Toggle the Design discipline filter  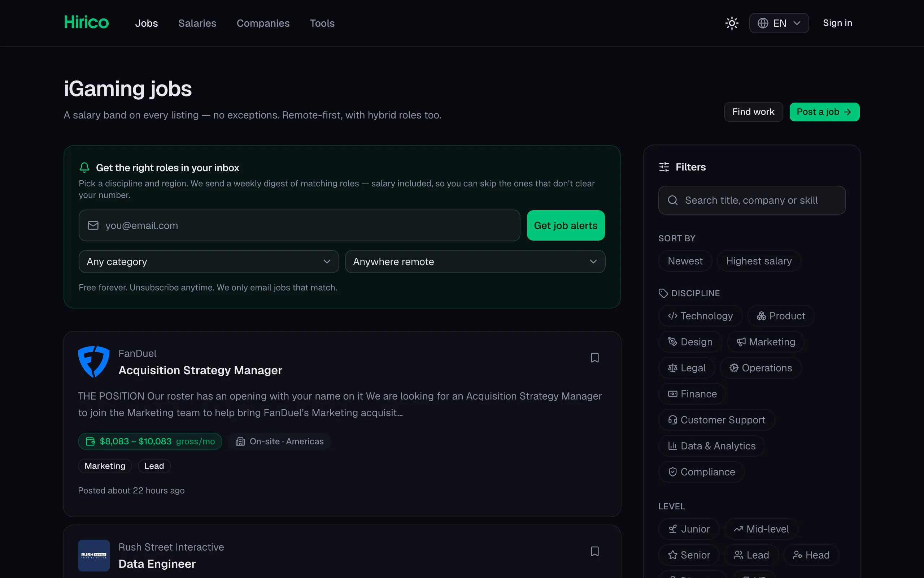pos(690,342)
